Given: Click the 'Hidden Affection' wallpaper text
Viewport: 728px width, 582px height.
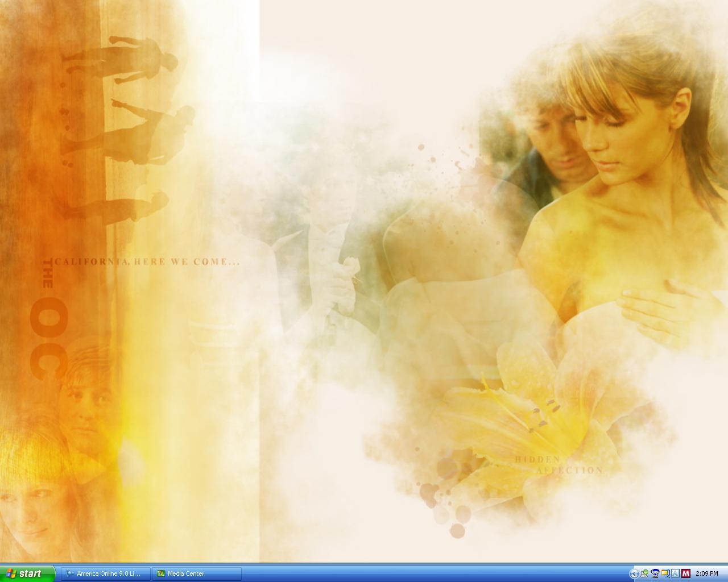Looking at the screenshot, I should coord(557,465).
